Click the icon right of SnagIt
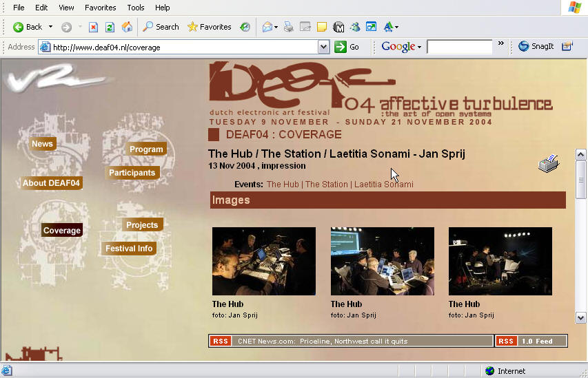This screenshot has width=588, height=378. pos(567,46)
